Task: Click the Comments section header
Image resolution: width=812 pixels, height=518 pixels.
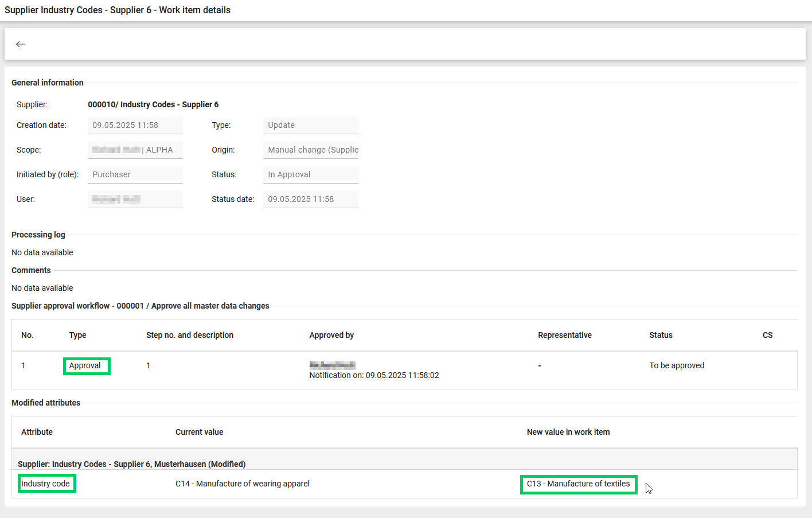Action: point(31,270)
